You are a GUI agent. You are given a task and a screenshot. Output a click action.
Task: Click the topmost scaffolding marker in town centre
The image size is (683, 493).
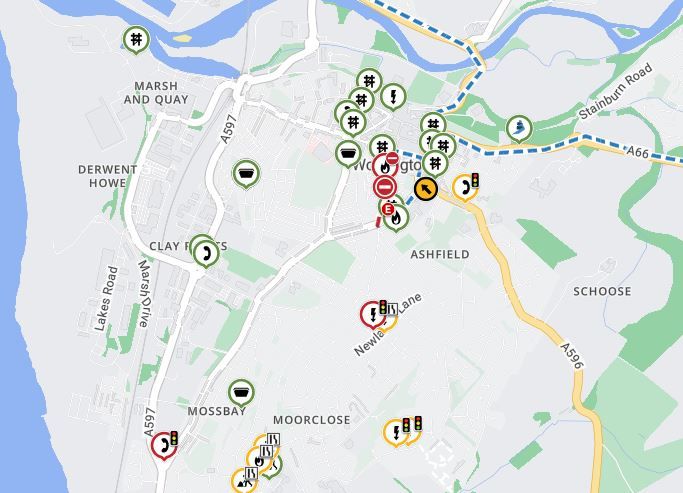[369, 81]
